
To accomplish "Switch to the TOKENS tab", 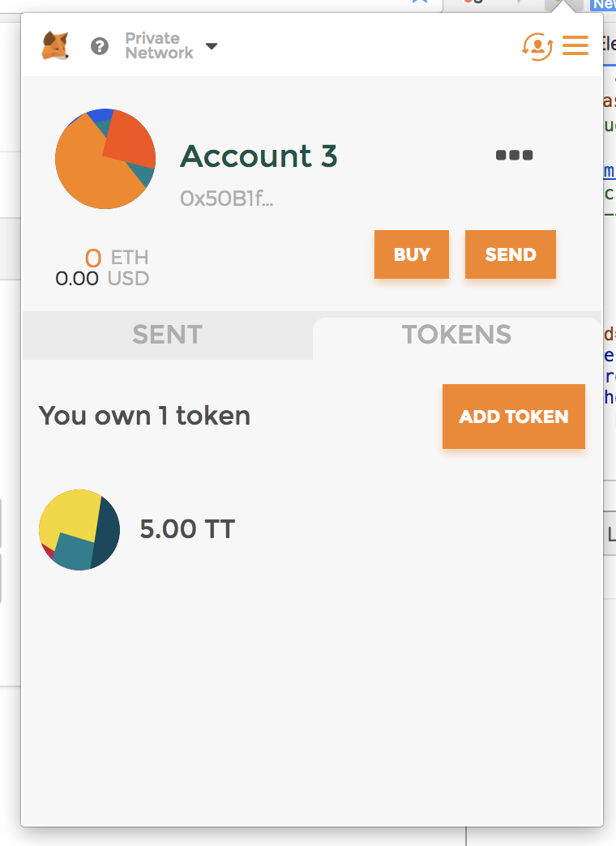I will [456, 335].
